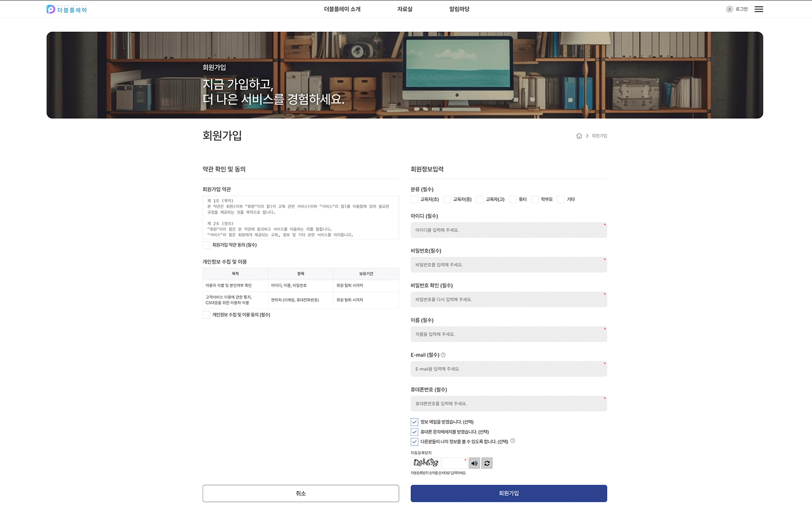812x512 pixels.
Task: Refresh the captcha image
Action: click(487, 463)
